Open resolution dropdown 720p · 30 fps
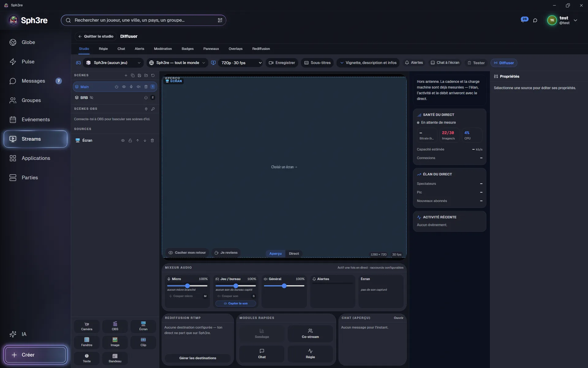588x368 pixels. 241,63
